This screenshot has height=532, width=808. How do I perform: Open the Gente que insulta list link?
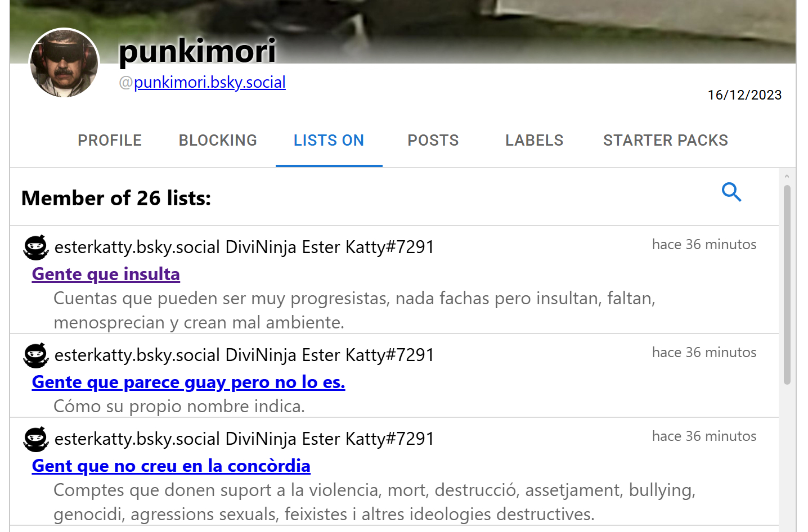click(x=106, y=274)
